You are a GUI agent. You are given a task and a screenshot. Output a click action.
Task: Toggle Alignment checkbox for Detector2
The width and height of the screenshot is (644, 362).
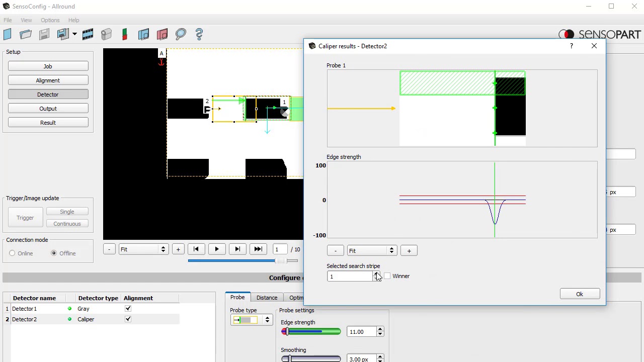128,319
